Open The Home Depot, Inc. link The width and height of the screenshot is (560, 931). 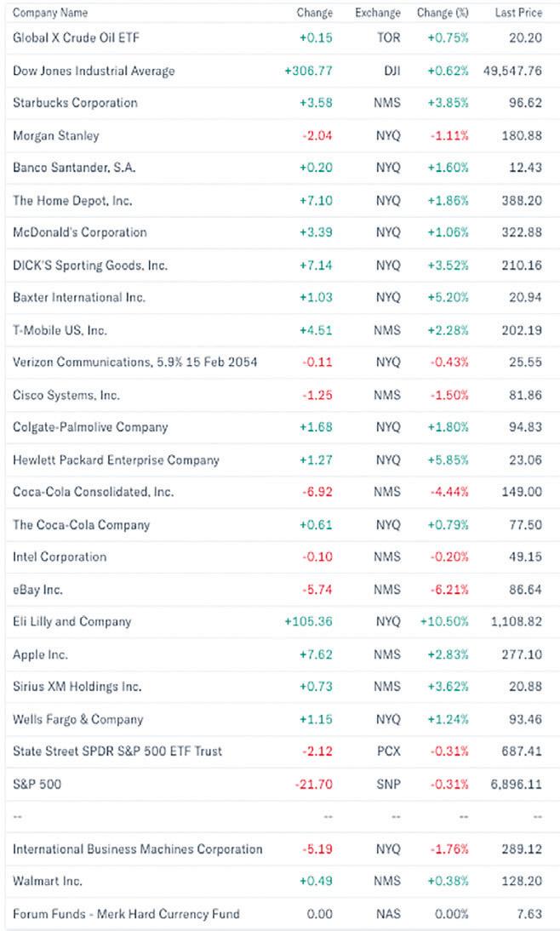pyautogui.click(x=72, y=201)
